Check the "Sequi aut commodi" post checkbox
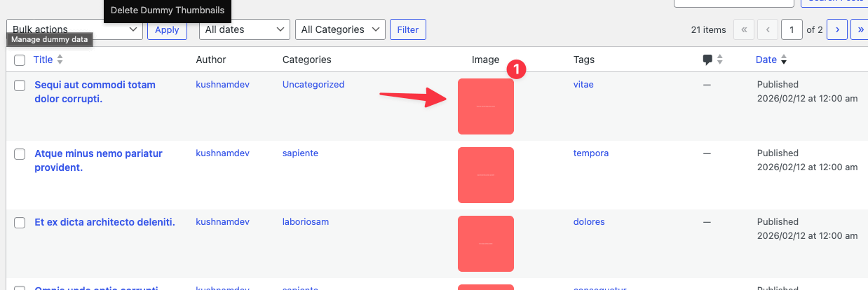Viewport: 868px width, 290px height. pyautogui.click(x=20, y=85)
